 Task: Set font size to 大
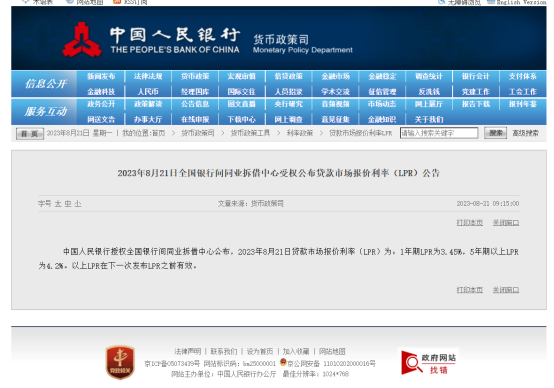click(58, 204)
